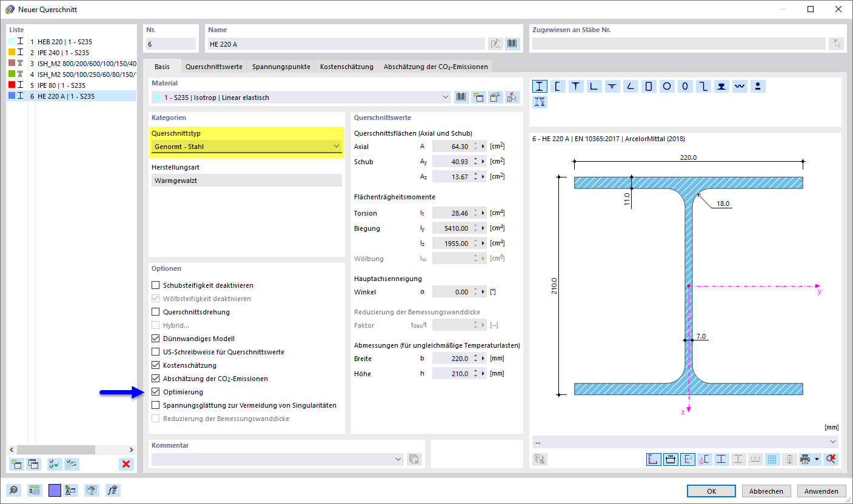
Task: Enable Schubsteifigkeit deaktivieren checkbox
Action: click(x=156, y=285)
